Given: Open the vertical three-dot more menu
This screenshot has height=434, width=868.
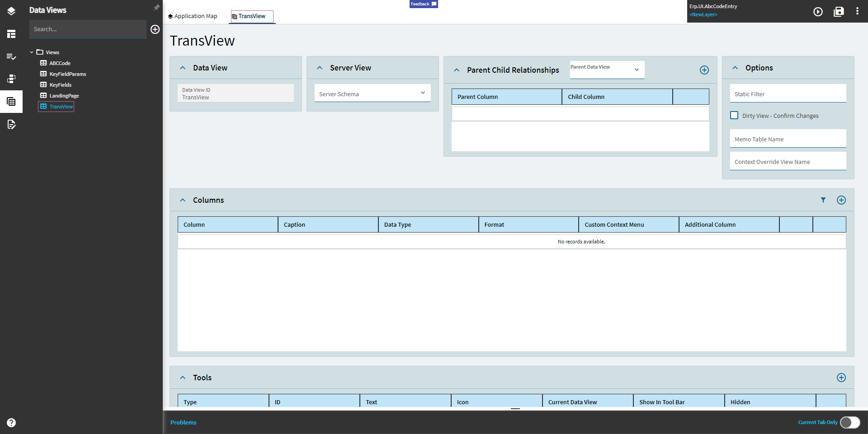Looking at the screenshot, I should [x=857, y=11].
